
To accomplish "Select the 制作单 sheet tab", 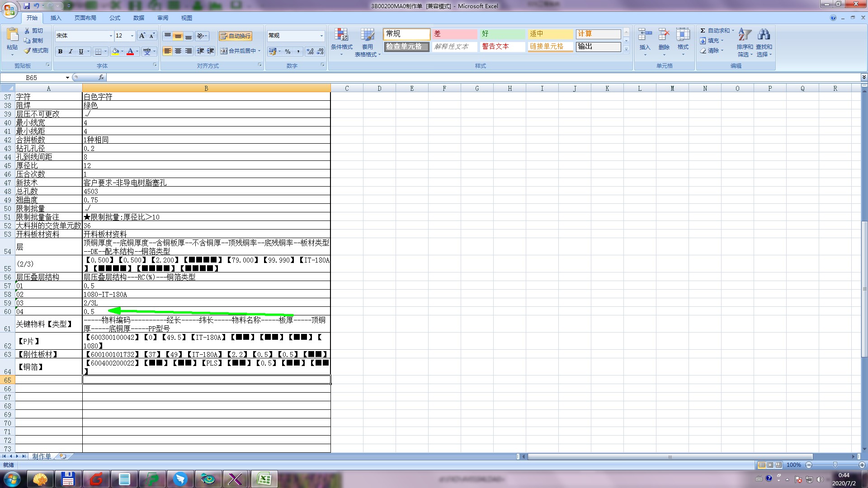I will click(42, 456).
